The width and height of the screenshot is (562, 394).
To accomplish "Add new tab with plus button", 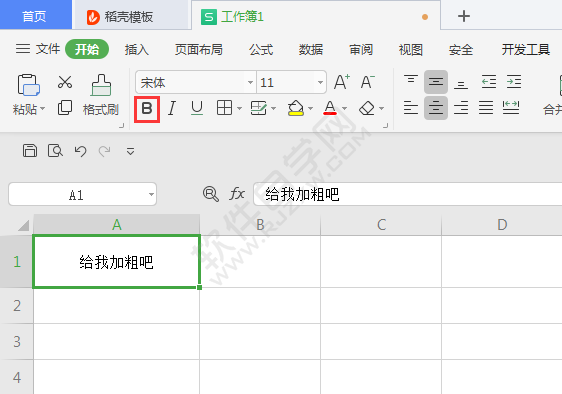I will 464,16.
